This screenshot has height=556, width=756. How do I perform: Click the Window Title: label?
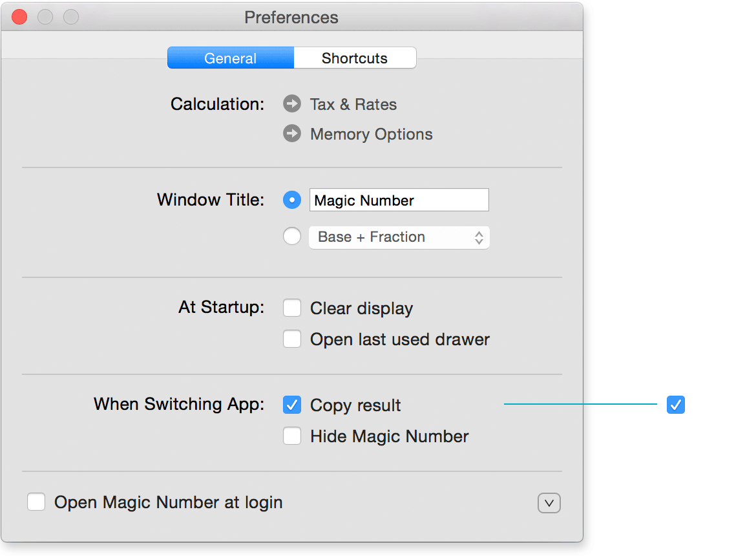[x=211, y=200]
